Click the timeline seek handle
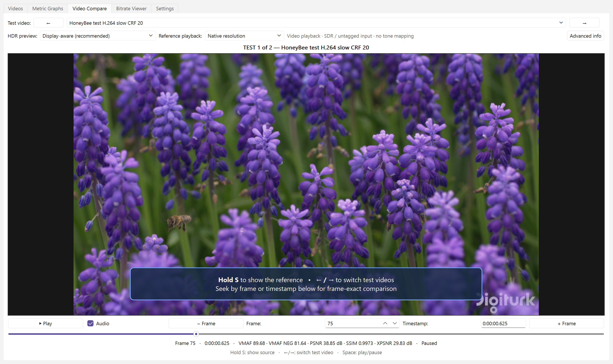 point(196,334)
